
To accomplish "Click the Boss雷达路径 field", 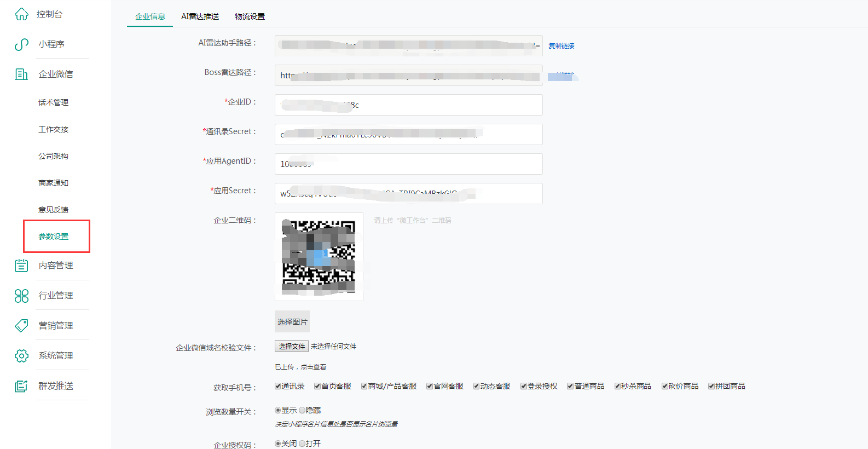I will tap(409, 75).
